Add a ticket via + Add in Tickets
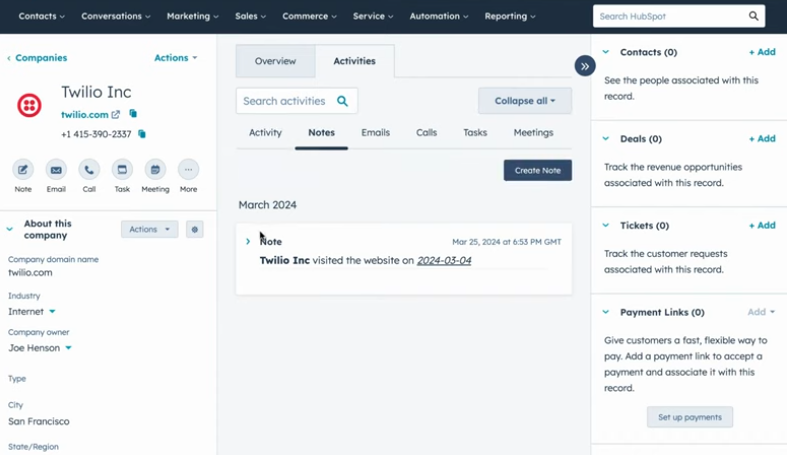This screenshot has width=787, height=455. point(762,226)
